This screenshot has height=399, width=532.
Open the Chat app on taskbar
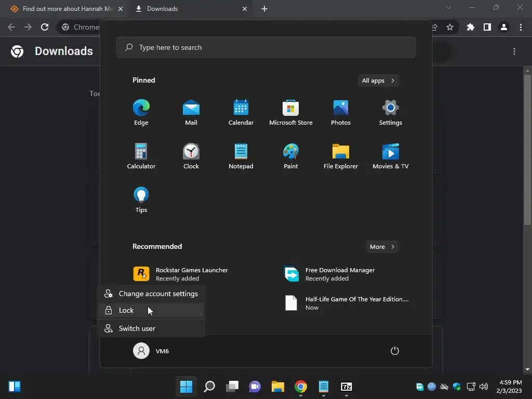255,387
